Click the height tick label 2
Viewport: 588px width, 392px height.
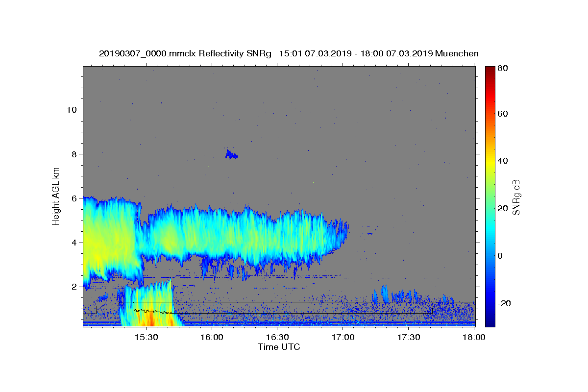73,287
